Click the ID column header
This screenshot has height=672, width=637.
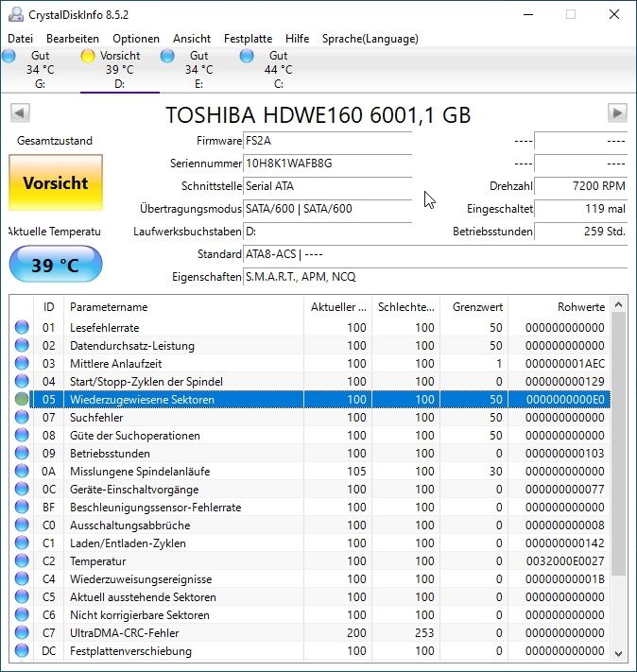pyautogui.click(x=48, y=307)
